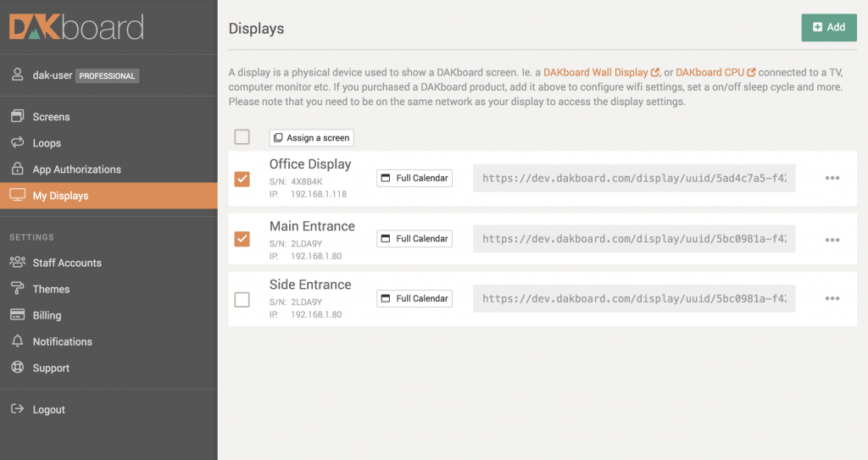Image resolution: width=868 pixels, height=460 pixels.
Task: Open the Side Entrance three-dot options menu
Action: coord(832,298)
